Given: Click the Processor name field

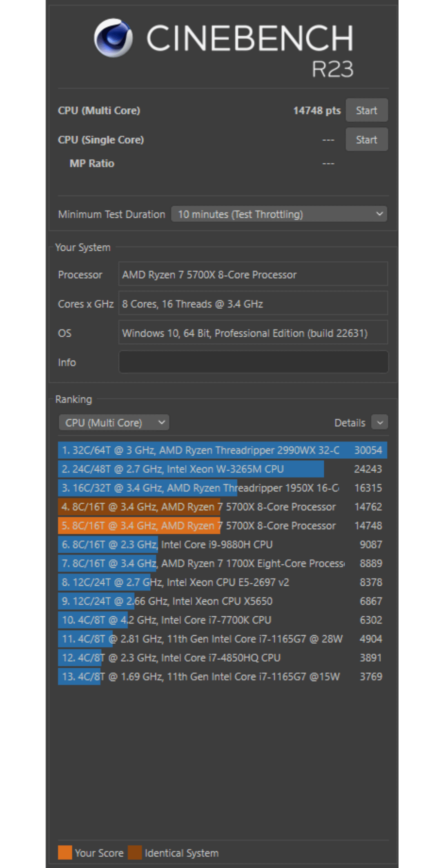Looking at the screenshot, I should pos(253,274).
